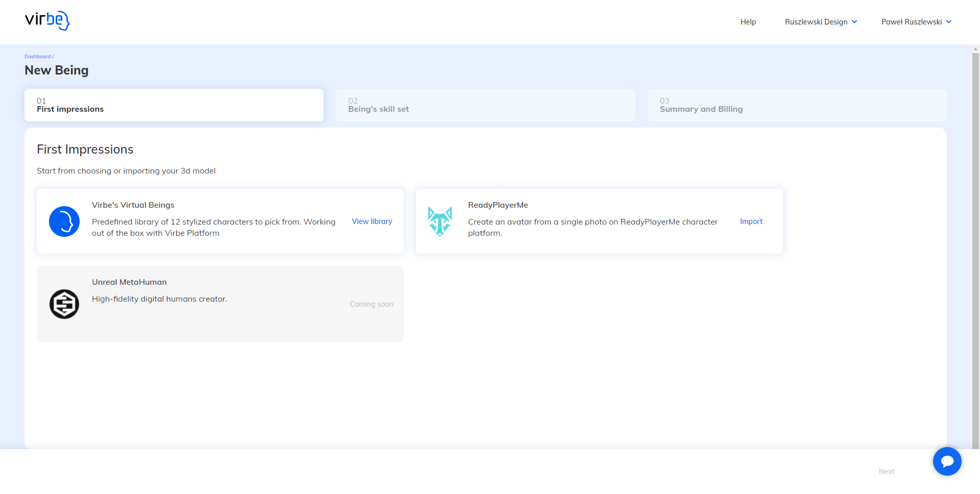980x494 pixels.
Task: Click 'High-fidelity digital humans creator.' description
Action: click(x=159, y=299)
